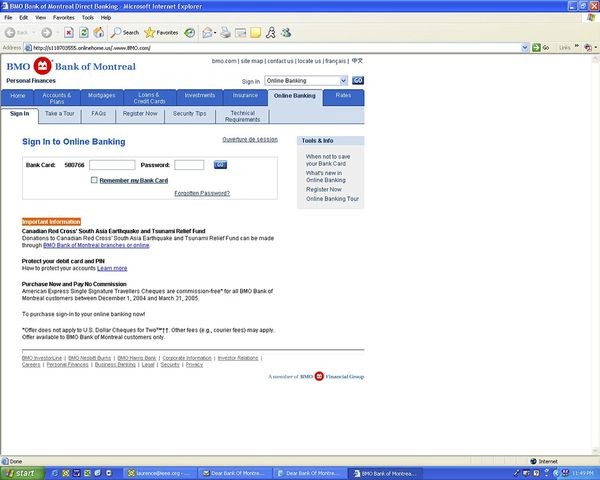Go to the Home page icon in toolbar

tap(99, 33)
